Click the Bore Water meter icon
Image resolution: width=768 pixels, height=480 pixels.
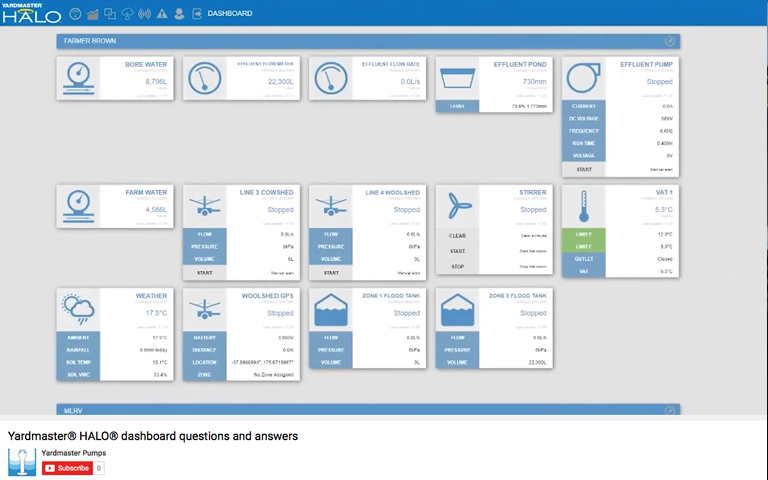pos(78,78)
